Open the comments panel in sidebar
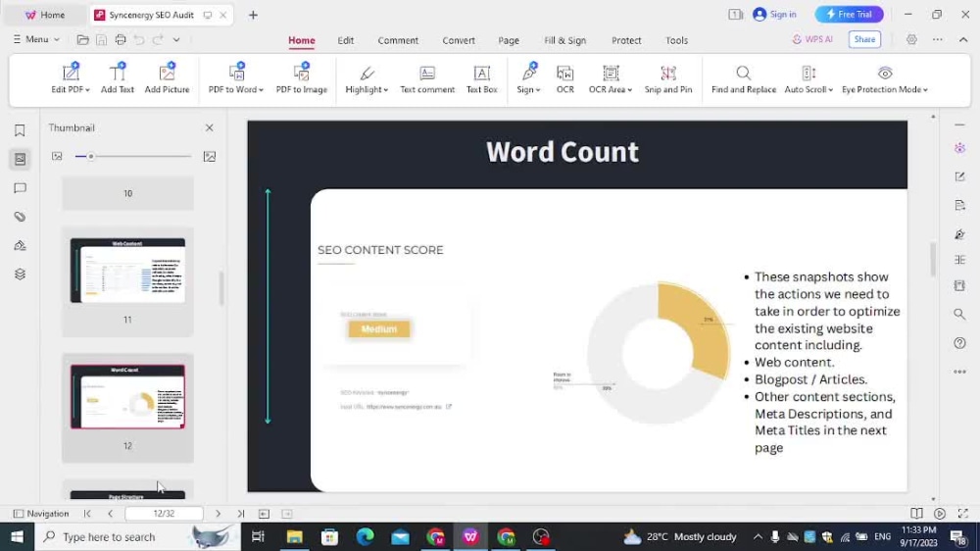The width and height of the screenshot is (980, 551). coord(20,187)
